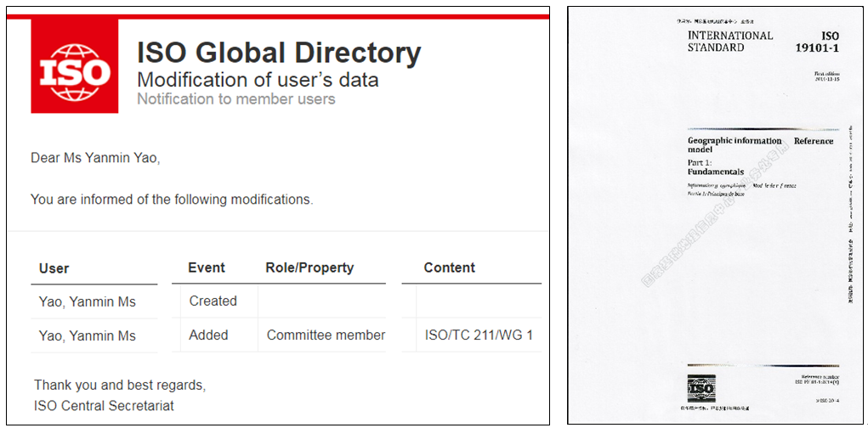
Task: Click the small ISO logo at the document bottom
Action: pyautogui.click(x=701, y=388)
